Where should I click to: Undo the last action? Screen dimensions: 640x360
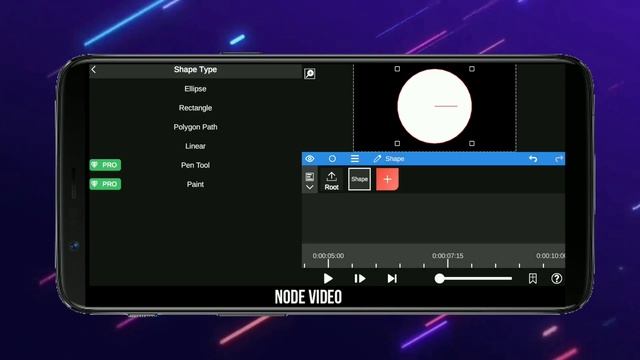pyautogui.click(x=533, y=159)
